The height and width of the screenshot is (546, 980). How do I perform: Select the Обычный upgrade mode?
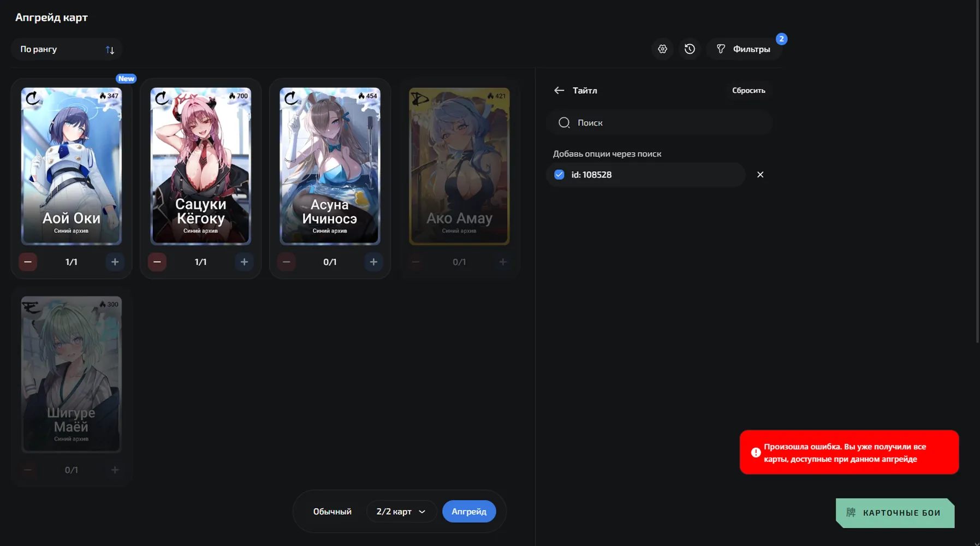[x=332, y=512]
